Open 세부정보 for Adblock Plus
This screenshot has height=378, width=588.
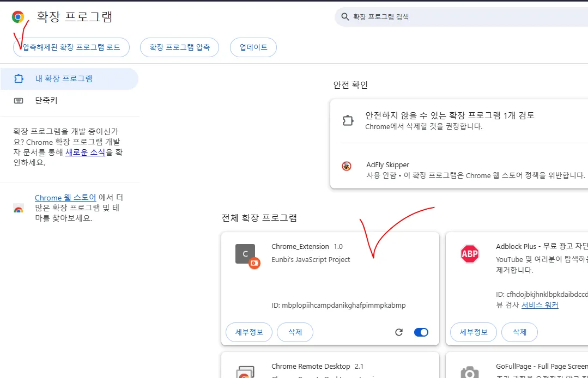click(474, 332)
